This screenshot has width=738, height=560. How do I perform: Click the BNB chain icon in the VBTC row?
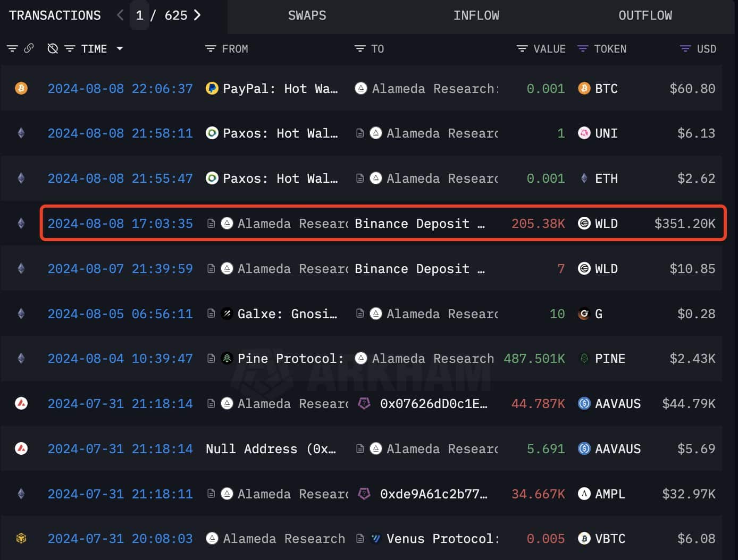[21, 538]
